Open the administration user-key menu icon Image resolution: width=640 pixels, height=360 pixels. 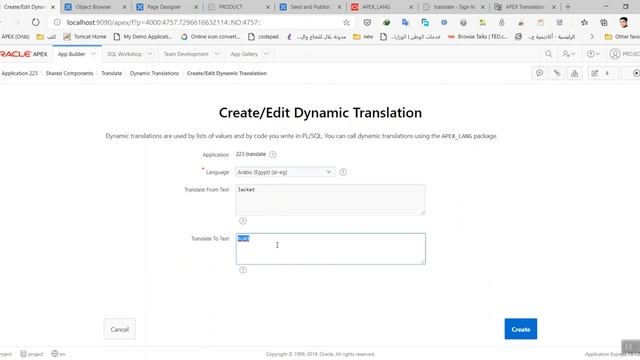click(569, 54)
